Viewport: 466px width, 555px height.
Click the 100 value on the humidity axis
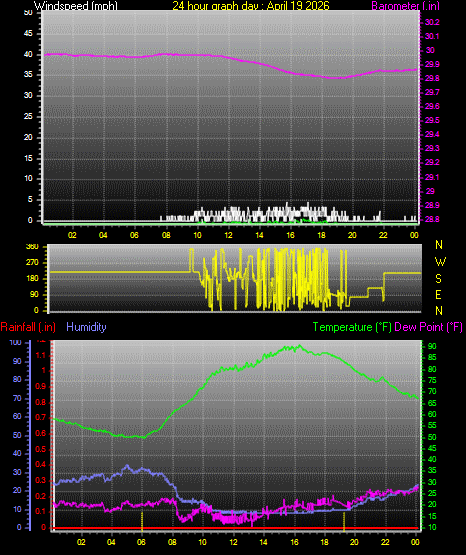(x=16, y=342)
